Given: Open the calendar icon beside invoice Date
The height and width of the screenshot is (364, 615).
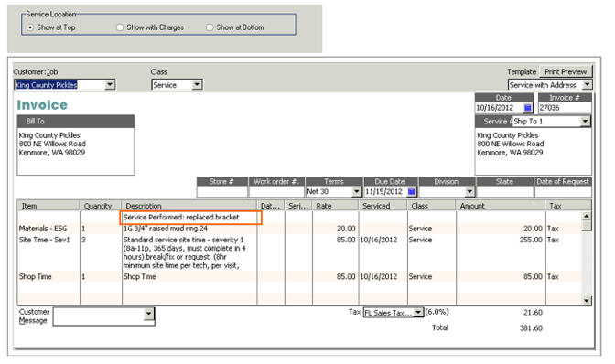Looking at the screenshot, I should point(527,108).
